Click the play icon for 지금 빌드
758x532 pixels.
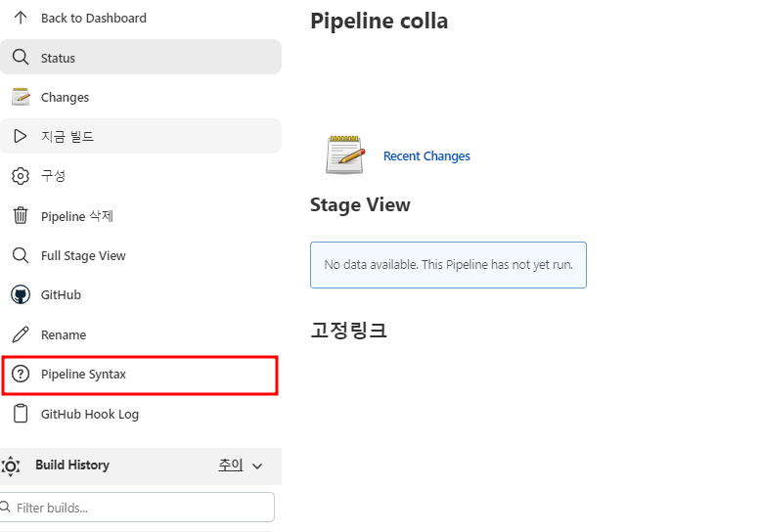point(21,136)
